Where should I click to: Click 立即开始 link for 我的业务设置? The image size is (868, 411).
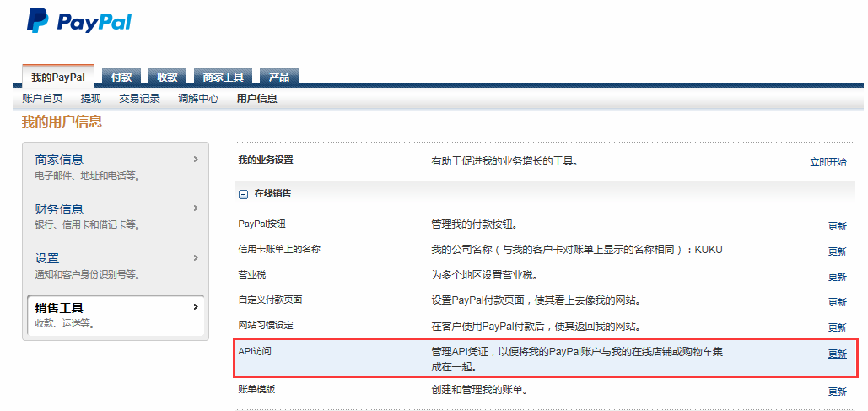point(828,162)
